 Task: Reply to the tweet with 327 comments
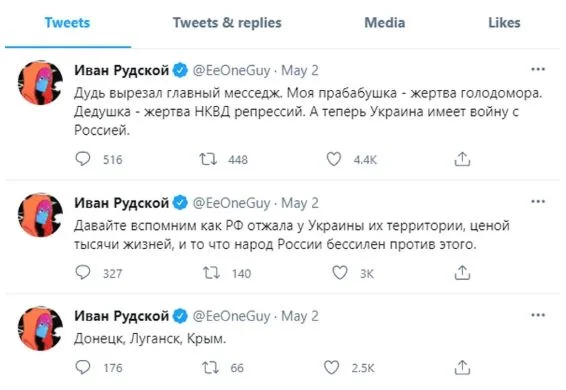83,272
